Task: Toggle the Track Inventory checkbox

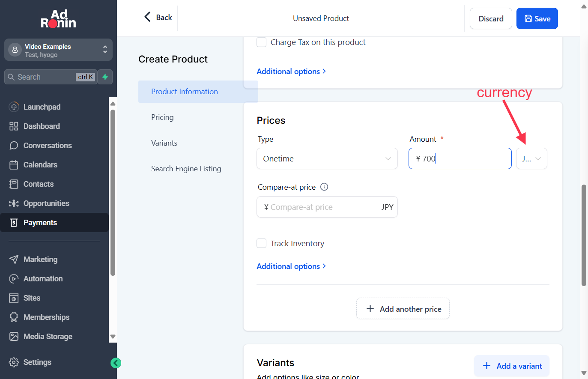Action: click(x=261, y=243)
